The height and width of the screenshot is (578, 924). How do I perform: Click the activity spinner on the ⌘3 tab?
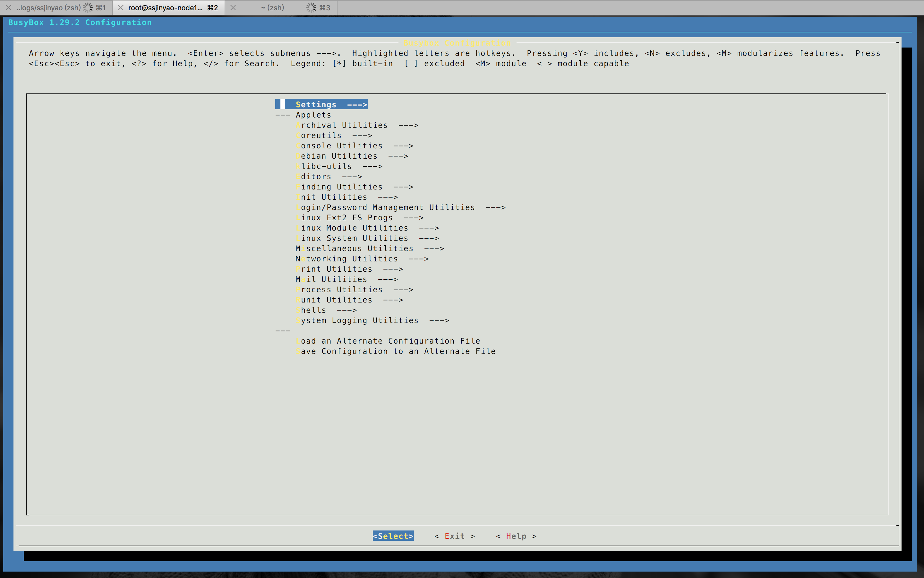click(x=311, y=8)
